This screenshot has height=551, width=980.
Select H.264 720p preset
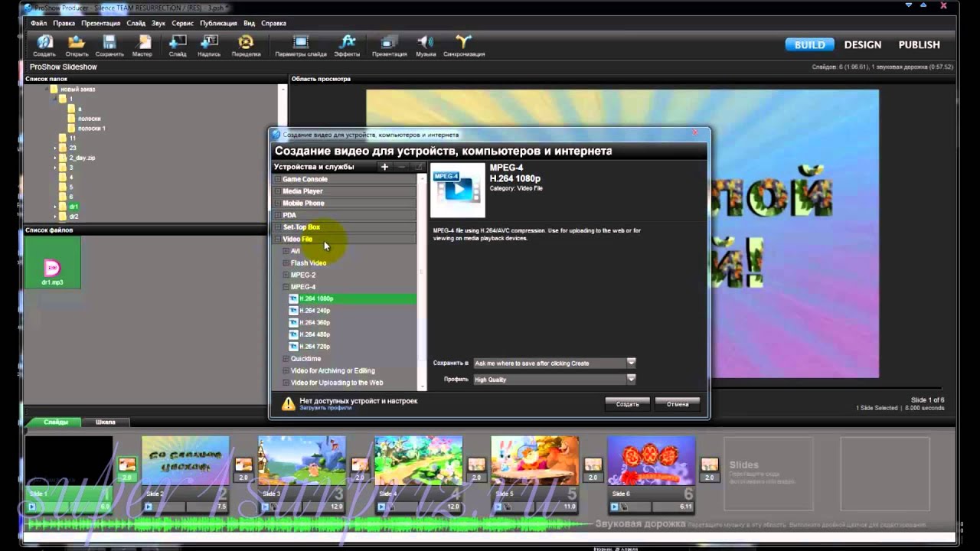[x=315, y=347]
